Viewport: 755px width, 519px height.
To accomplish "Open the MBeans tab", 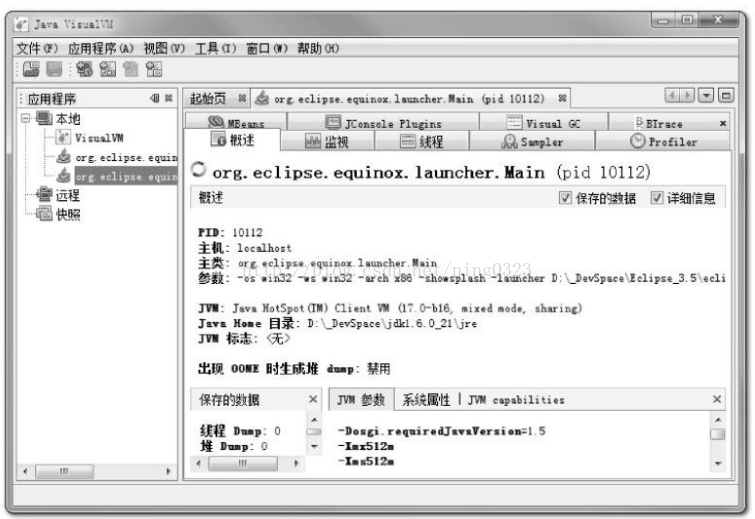I will point(236,123).
